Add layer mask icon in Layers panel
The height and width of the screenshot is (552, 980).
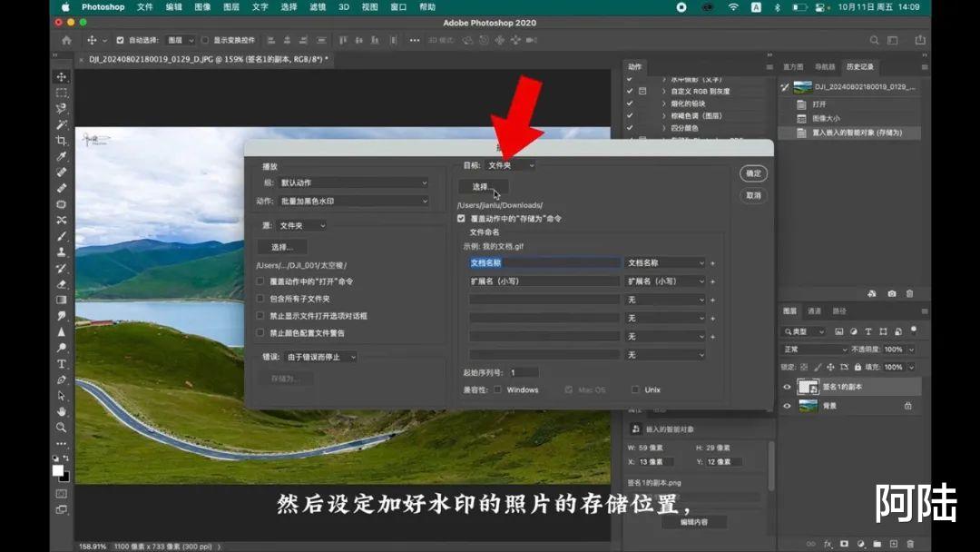click(x=845, y=544)
